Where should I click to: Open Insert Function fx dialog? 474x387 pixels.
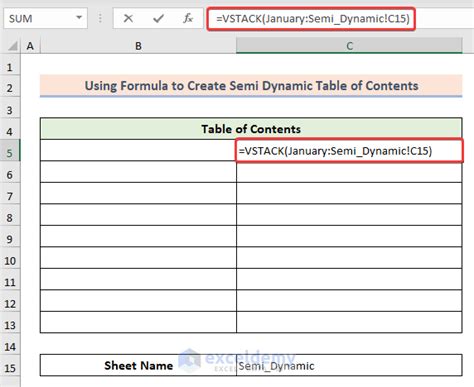188,18
